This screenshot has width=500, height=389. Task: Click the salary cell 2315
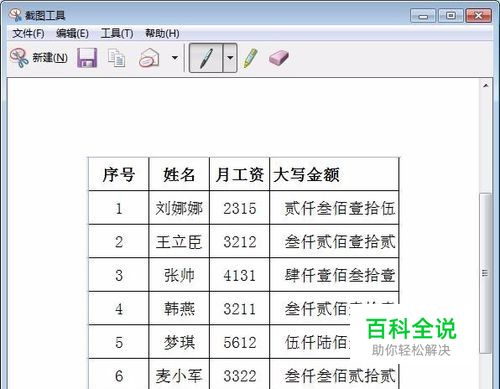coord(239,208)
